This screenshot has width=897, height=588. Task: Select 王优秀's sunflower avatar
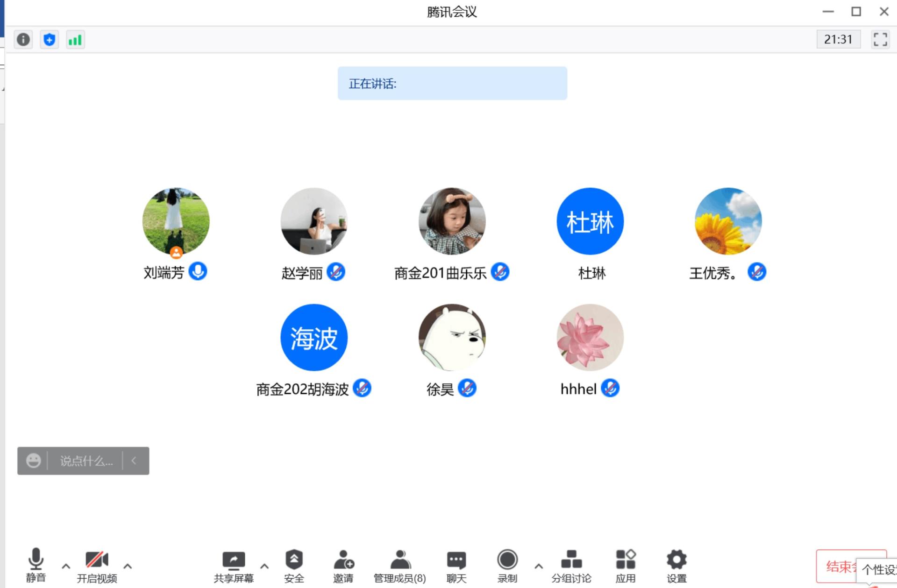(728, 221)
